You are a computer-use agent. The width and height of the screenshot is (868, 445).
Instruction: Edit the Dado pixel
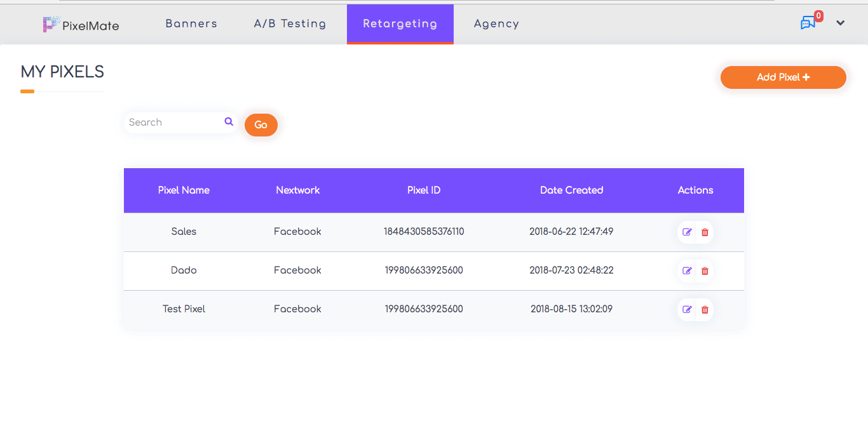coord(687,271)
